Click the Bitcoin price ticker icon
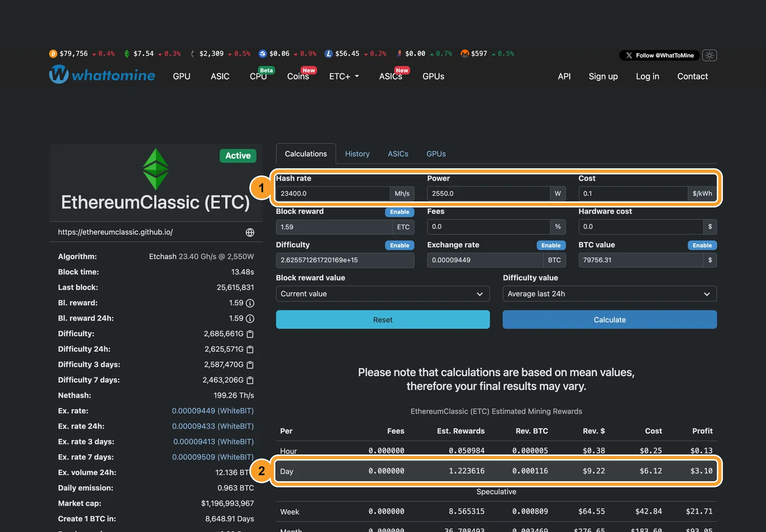 pyautogui.click(x=53, y=54)
